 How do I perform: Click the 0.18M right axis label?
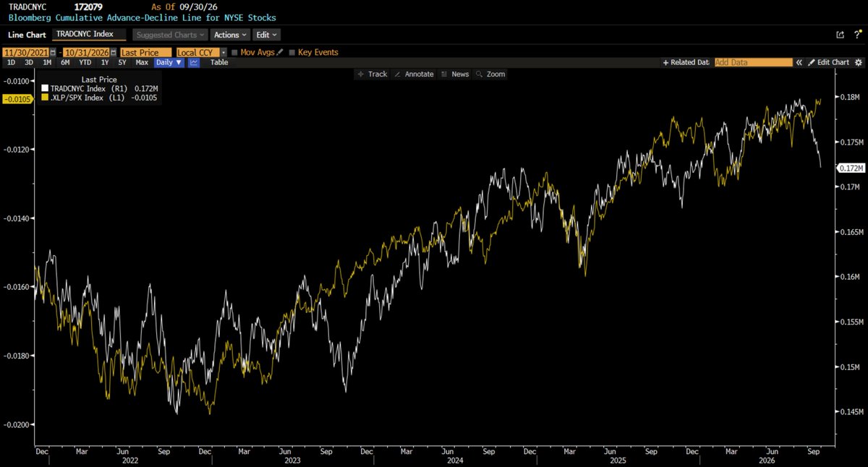(x=851, y=98)
